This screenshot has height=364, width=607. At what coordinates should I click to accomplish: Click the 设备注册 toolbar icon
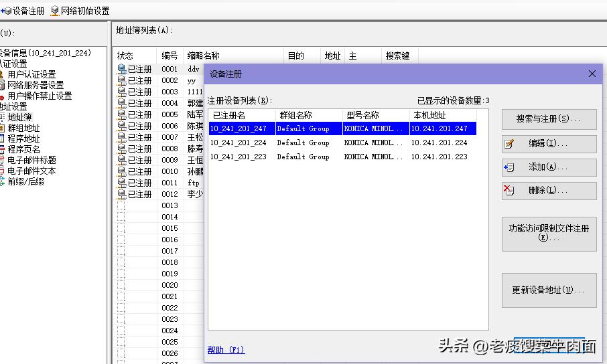tap(23, 11)
